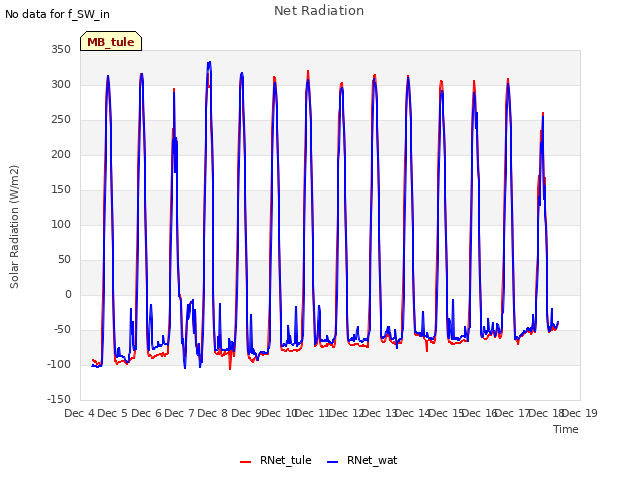This screenshot has height=480, width=640.
Task: Click the 'No data for f_SW_in' message
Action: pos(57,14)
